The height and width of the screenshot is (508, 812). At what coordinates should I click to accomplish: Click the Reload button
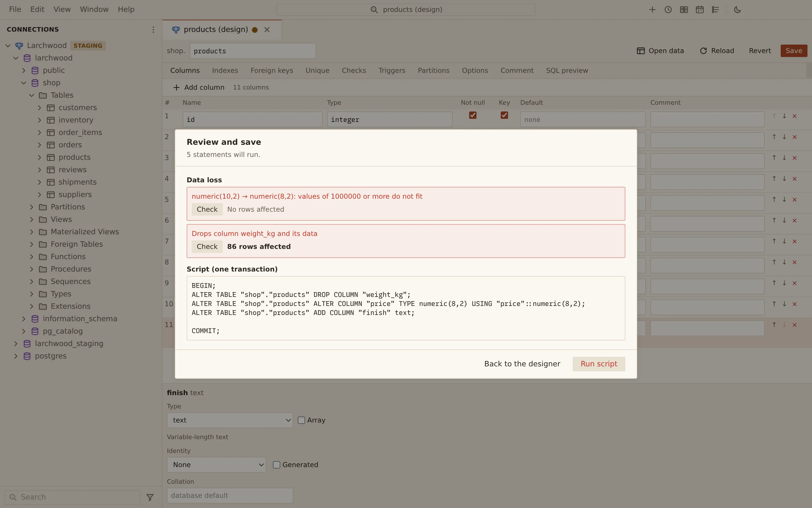click(x=717, y=51)
